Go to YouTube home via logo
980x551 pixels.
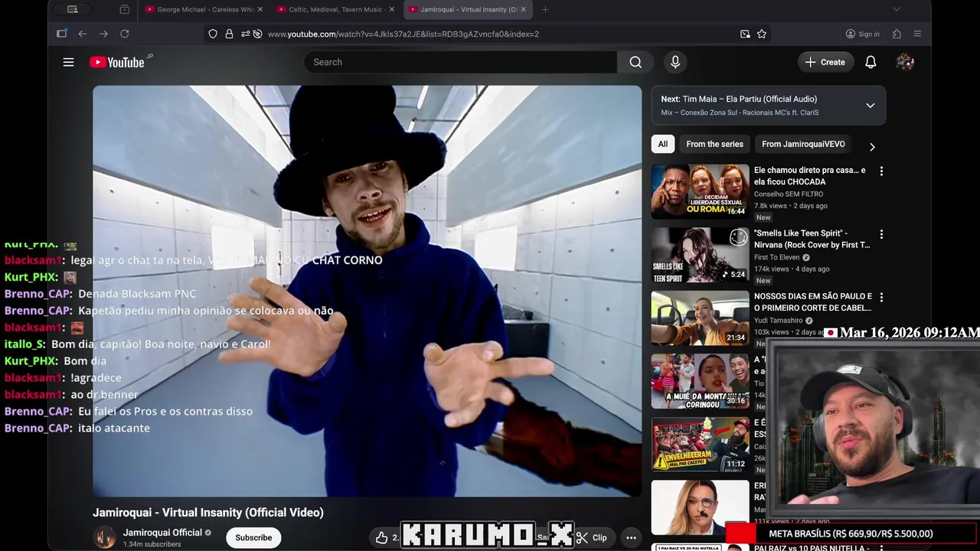pyautogui.click(x=117, y=62)
